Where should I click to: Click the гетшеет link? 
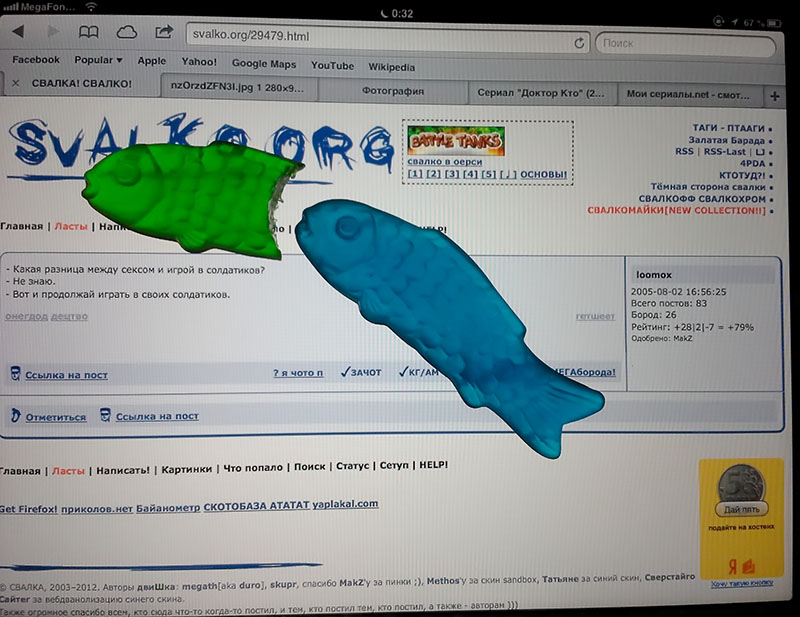tap(595, 317)
